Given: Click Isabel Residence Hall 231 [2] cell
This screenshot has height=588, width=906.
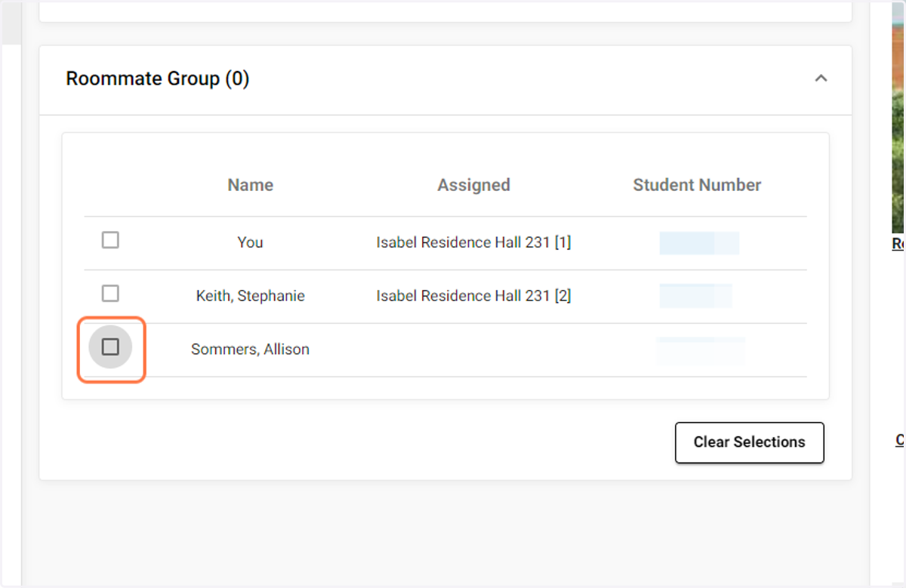Looking at the screenshot, I should coord(473,296).
